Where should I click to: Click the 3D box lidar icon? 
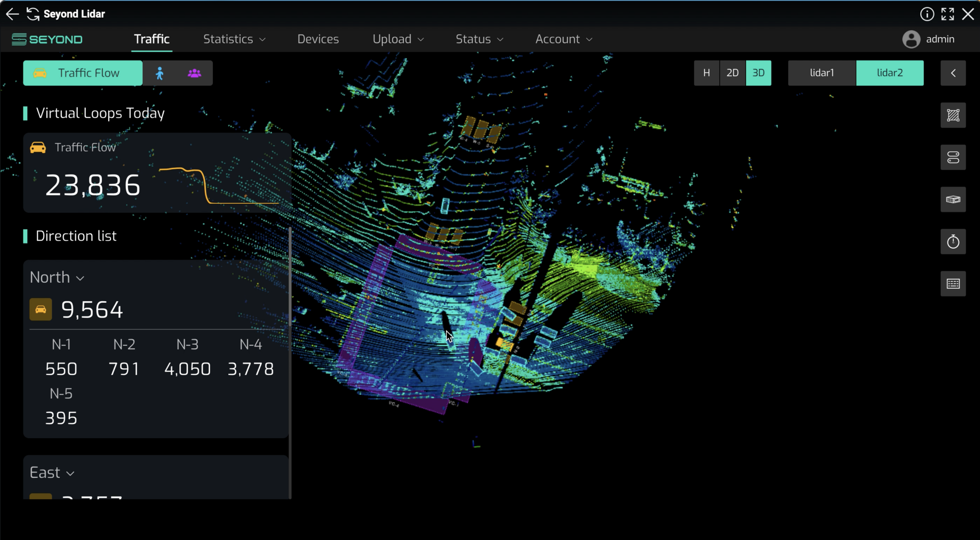point(953,199)
